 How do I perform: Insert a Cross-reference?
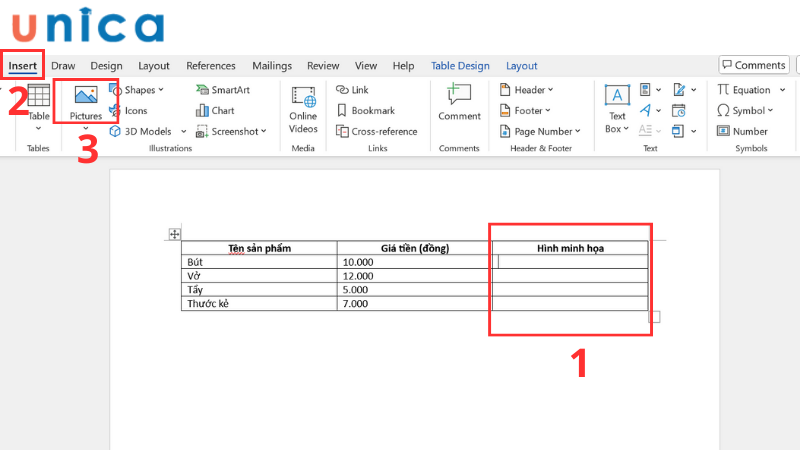[x=378, y=131]
